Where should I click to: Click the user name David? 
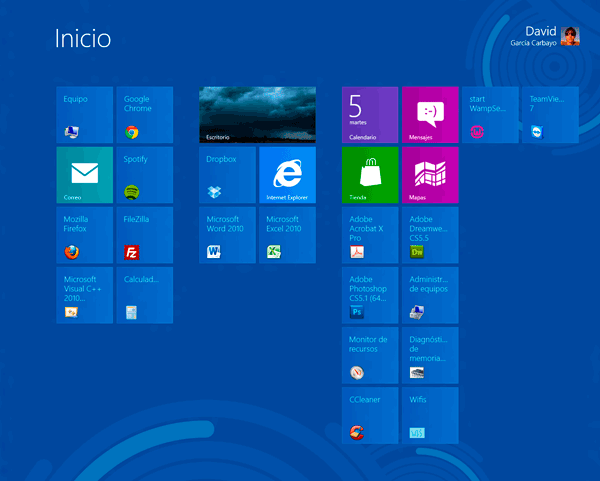(541, 31)
